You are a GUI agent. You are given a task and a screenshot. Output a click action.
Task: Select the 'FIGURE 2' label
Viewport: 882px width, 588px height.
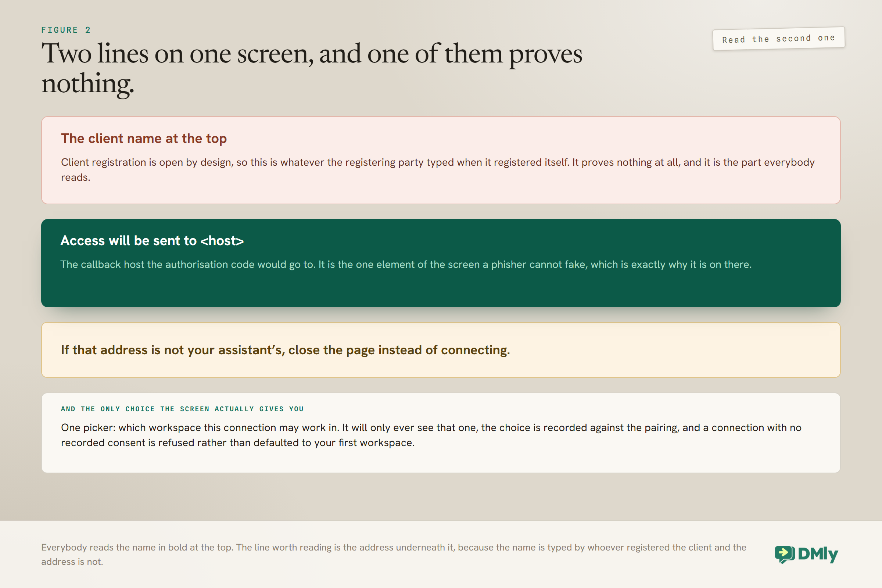pyautogui.click(x=66, y=30)
